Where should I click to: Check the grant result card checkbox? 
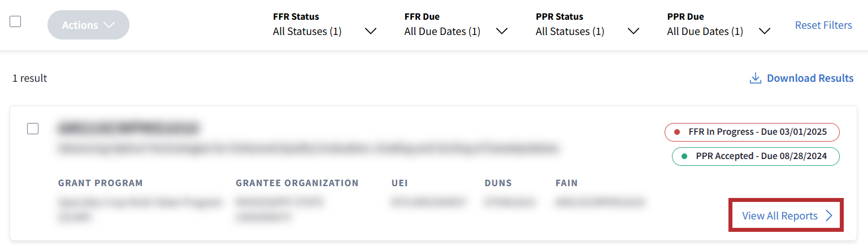click(x=33, y=129)
